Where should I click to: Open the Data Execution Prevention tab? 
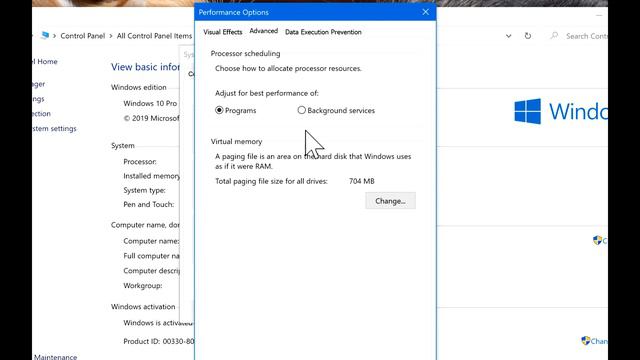coord(323,32)
